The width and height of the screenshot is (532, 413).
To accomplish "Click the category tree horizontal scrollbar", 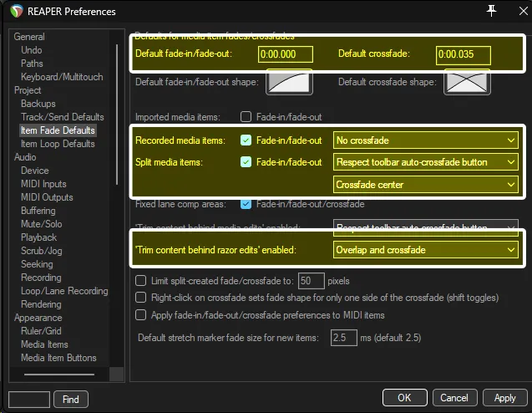I will [x=59, y=375].
